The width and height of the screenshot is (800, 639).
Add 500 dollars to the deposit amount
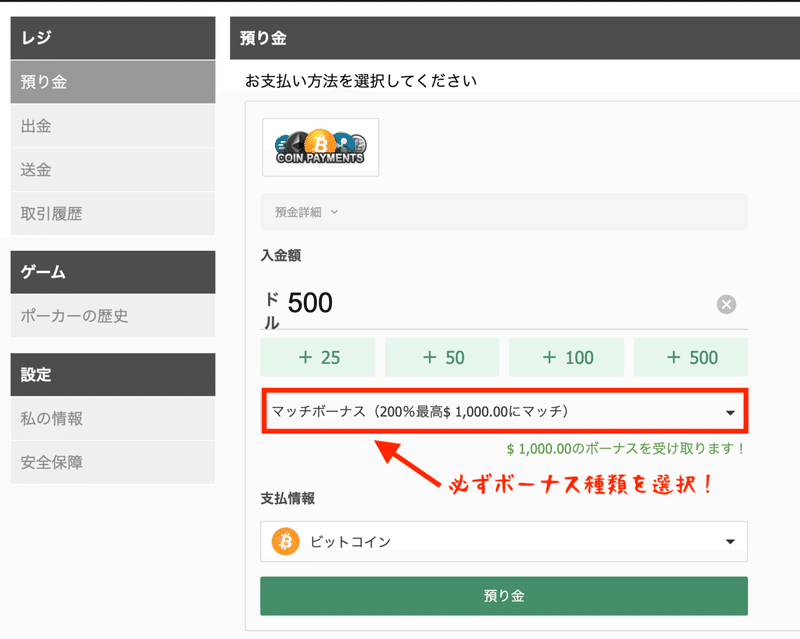pos(690,357)
